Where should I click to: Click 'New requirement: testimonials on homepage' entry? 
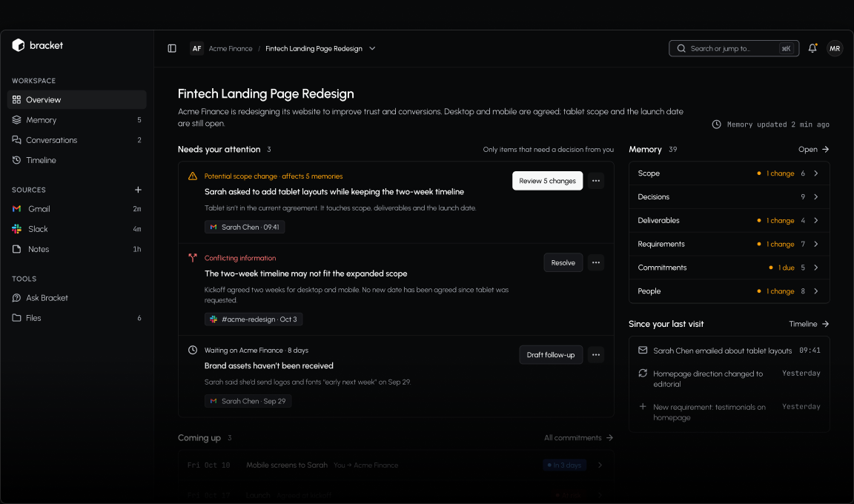(x=709, y=413)
